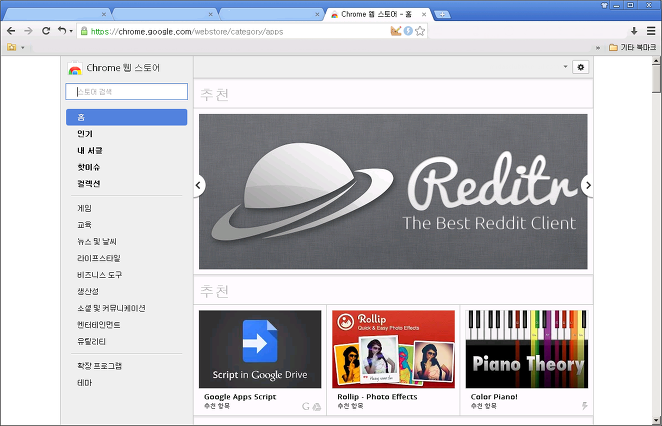Browse the 생산성 category
662x426 pixels.
click(x=88, y=291)
